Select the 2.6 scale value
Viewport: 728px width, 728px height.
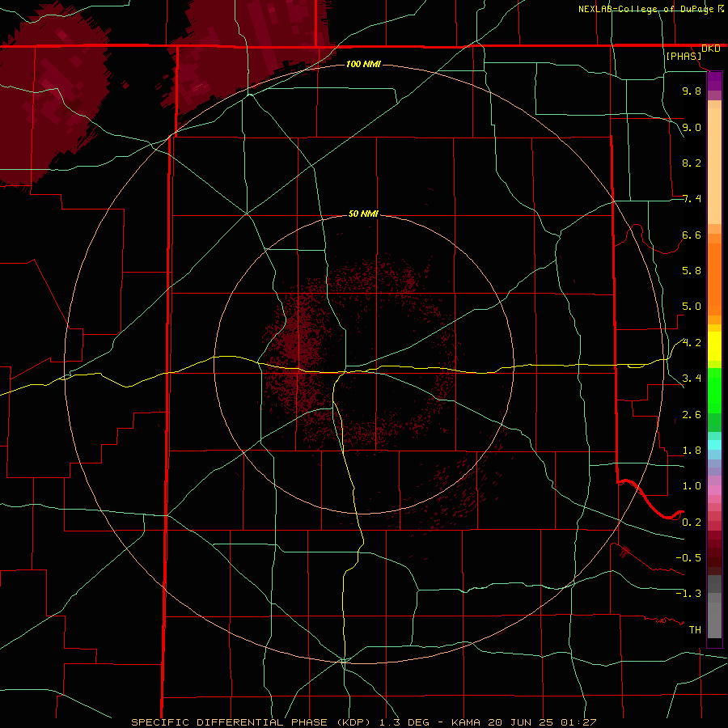click(x=692, y=415)
